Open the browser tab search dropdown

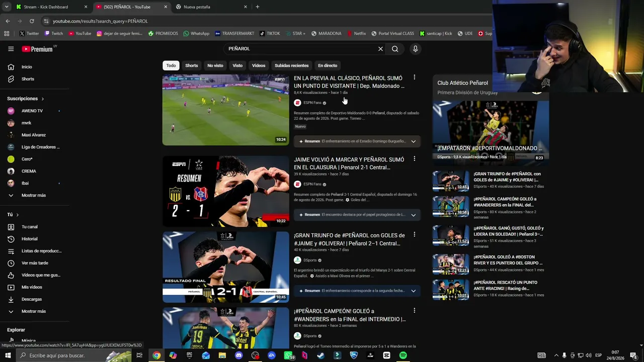tap(7, 7)
